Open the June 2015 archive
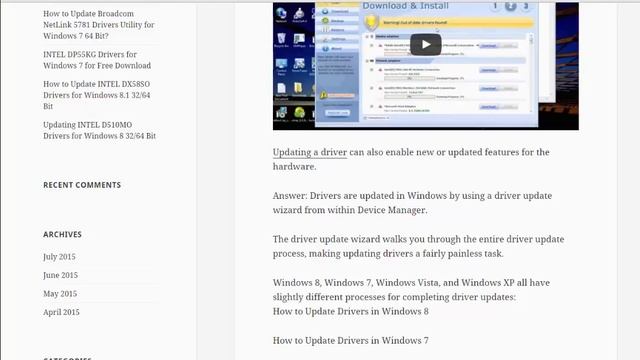 point(60,275)
